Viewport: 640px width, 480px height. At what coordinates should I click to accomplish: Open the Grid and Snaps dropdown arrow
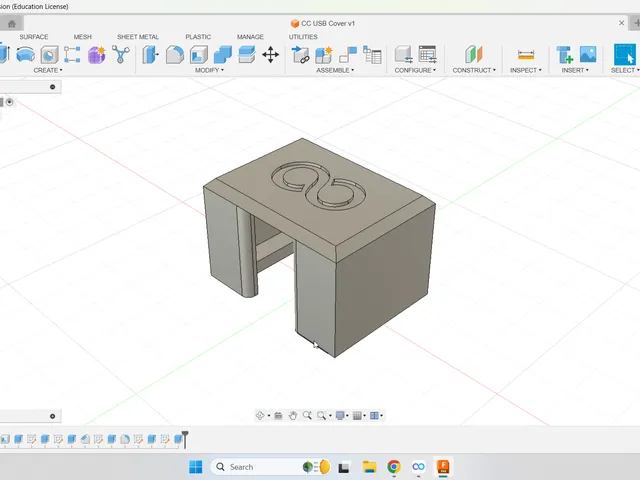point(364,416)
